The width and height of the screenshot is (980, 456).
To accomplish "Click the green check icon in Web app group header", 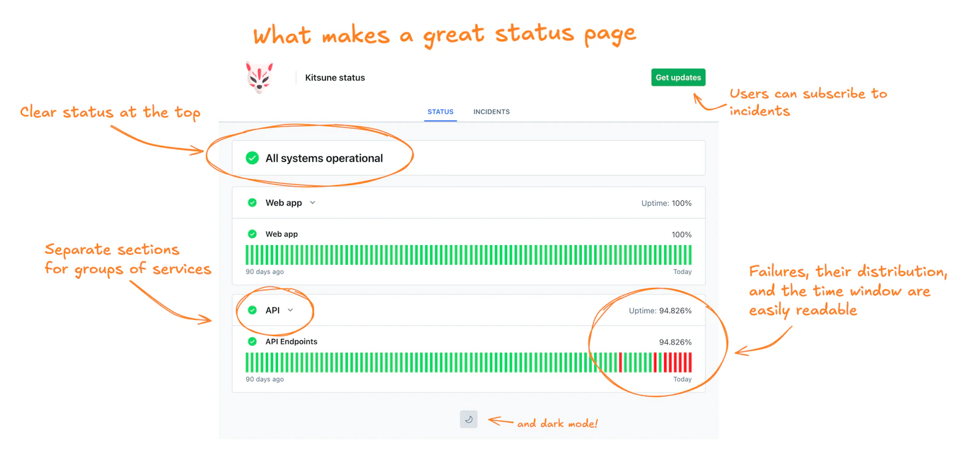I will 252,203.
